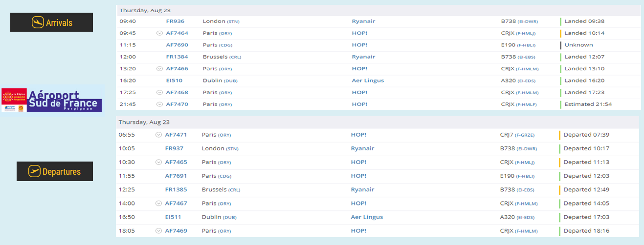Open flight FR1385 link
The height and width of the screenshot is (245, 644).
(x=176, y=189)
